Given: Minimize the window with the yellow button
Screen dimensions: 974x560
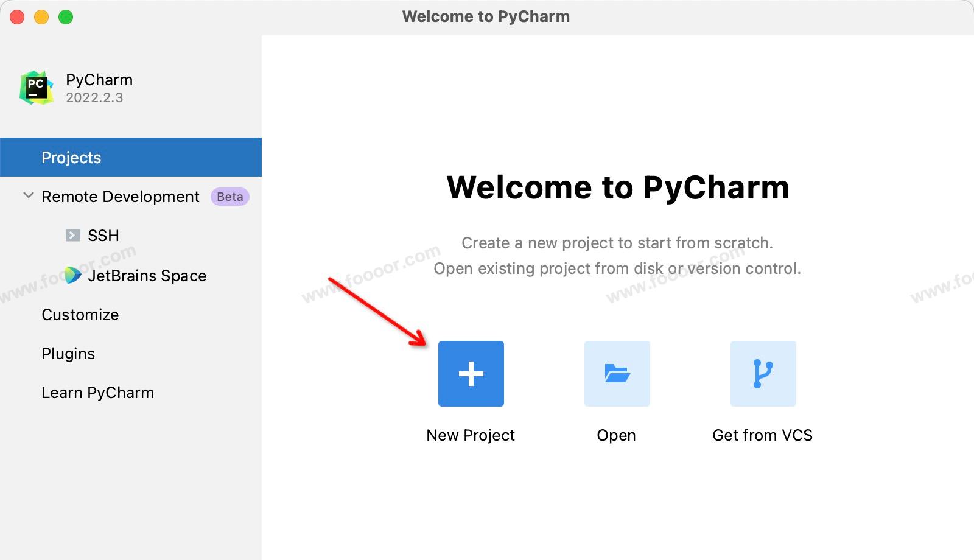Looking at the screenshot, I should pos(41,17).
